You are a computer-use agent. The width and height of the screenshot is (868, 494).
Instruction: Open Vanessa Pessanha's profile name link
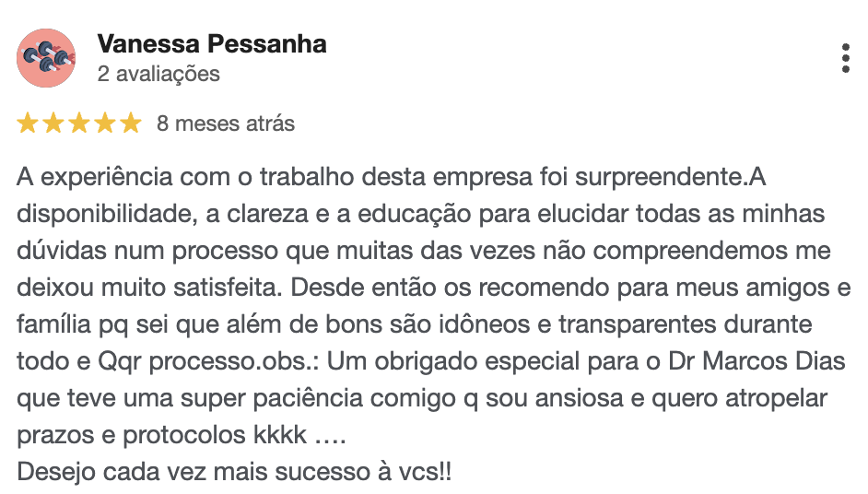coord(212,44)
